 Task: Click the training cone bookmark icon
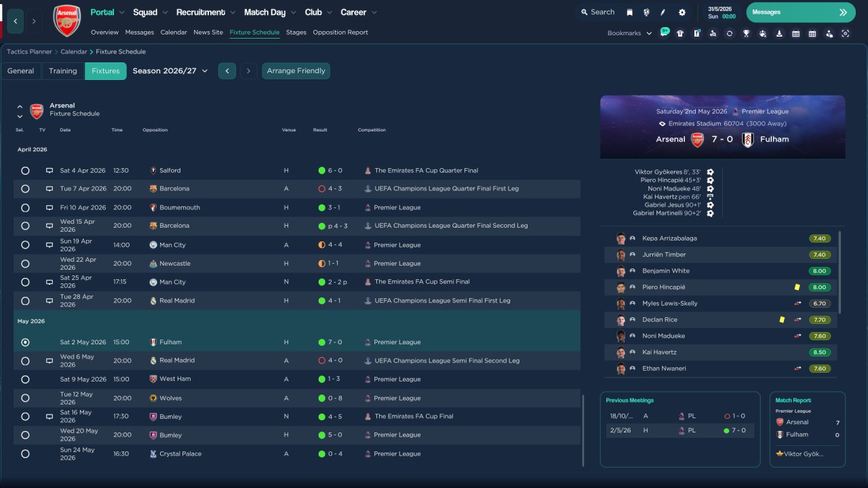tap(779, 33)
